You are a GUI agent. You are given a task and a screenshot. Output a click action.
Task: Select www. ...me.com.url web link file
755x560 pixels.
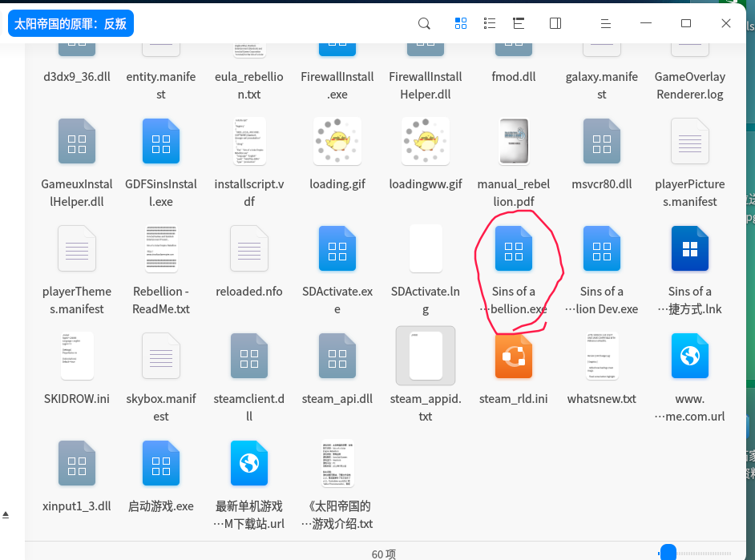click(689, 356)
